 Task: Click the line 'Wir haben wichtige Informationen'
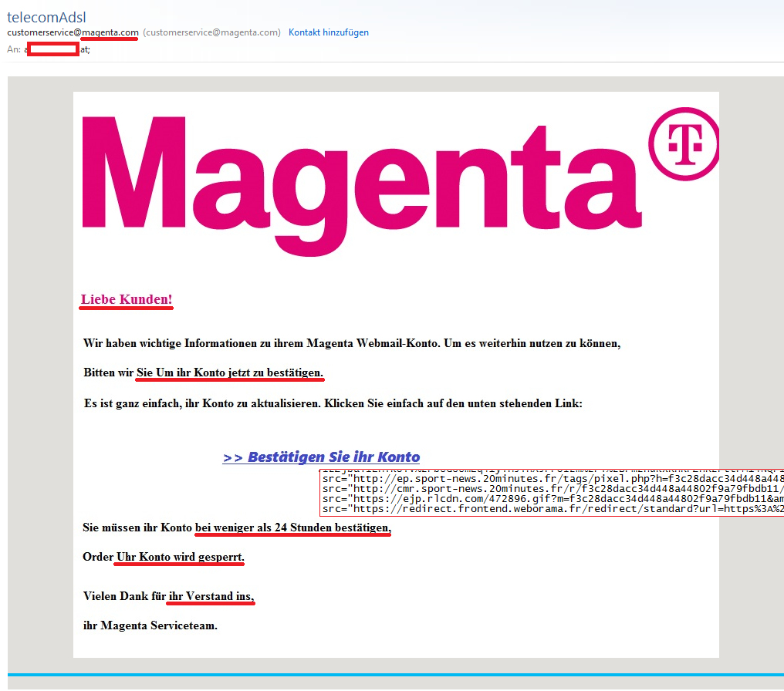pos(352,343)
